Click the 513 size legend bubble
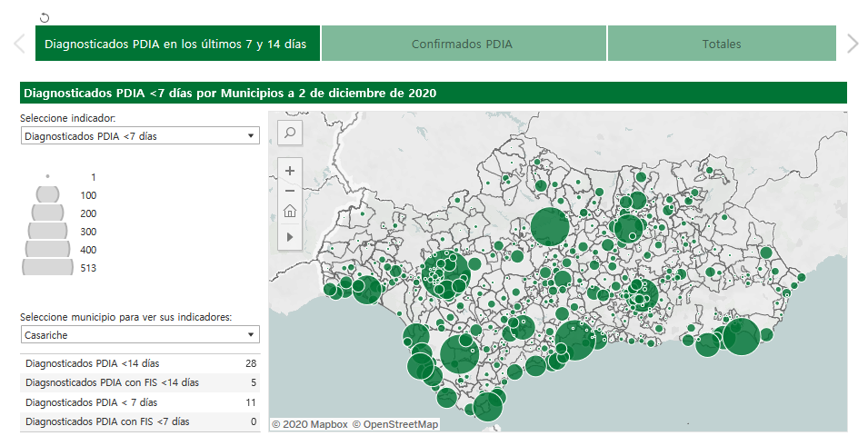The height and width of the screenshot is (436, 868). 47,267
